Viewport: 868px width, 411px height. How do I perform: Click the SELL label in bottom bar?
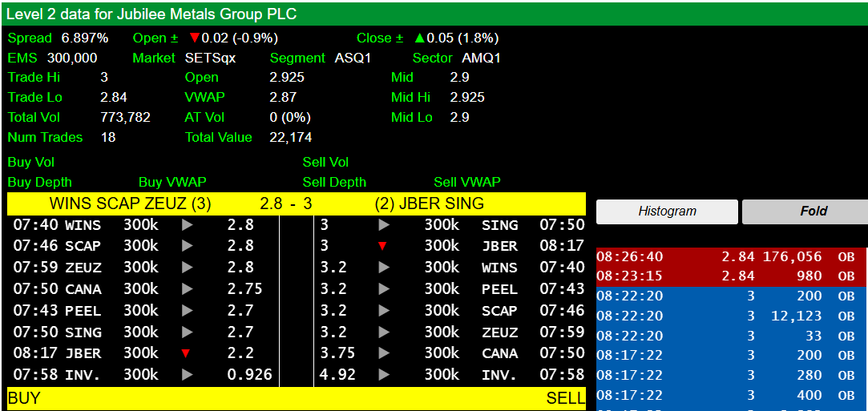pos(565,399)
